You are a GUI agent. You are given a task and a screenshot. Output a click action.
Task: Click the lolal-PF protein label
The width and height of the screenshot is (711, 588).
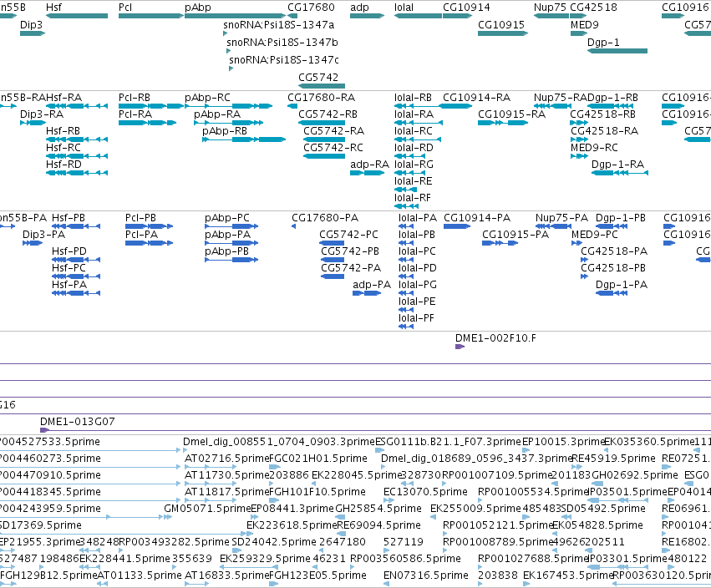(x=416, y=317)
